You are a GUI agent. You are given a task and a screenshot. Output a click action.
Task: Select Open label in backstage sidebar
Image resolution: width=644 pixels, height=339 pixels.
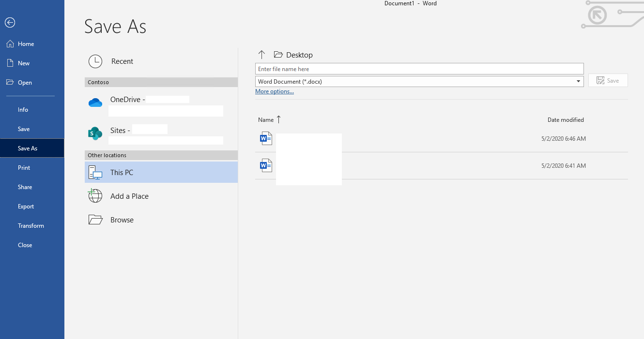[25, 83]
